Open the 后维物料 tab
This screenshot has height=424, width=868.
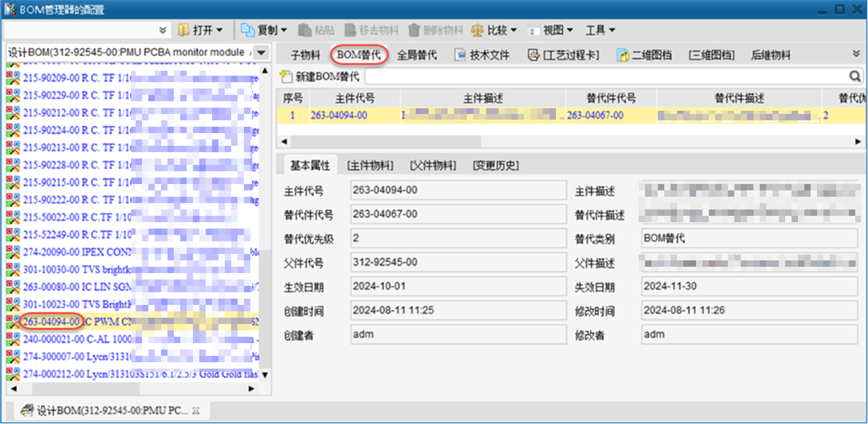(771, 55)
